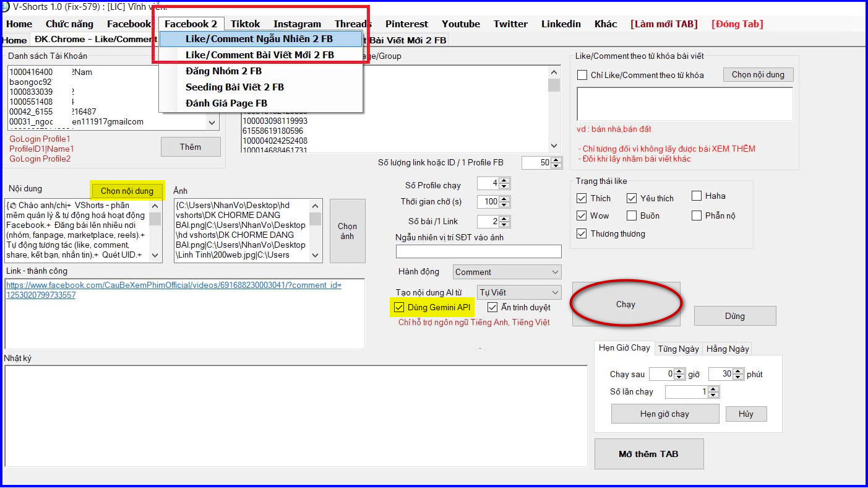Viewport: 868px width, 488px height.
Task: Open the Youtube menu
Action: coord(461,24)
